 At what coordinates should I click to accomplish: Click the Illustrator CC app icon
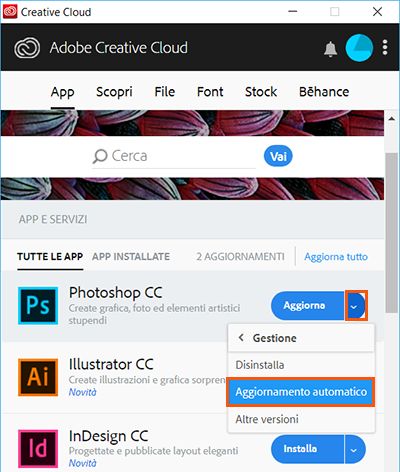pyautogui.click(x=38, y=377)
